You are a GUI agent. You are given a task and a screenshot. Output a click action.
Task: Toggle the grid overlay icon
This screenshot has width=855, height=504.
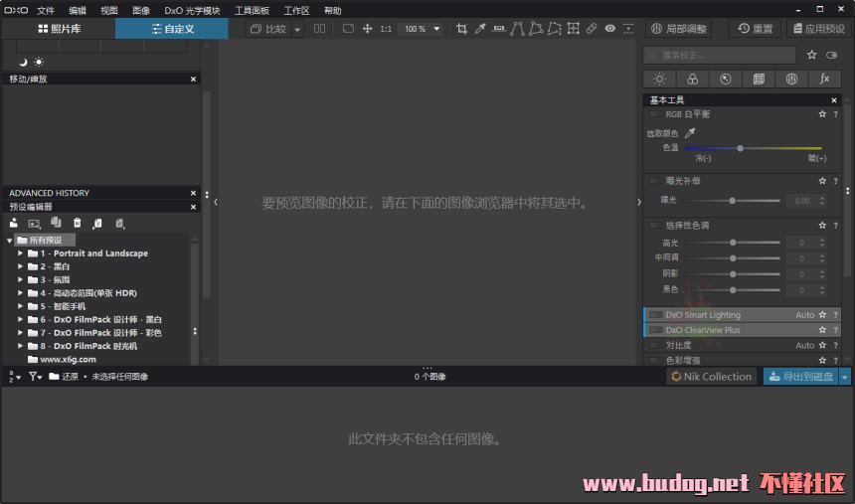[x=628, y=29]
